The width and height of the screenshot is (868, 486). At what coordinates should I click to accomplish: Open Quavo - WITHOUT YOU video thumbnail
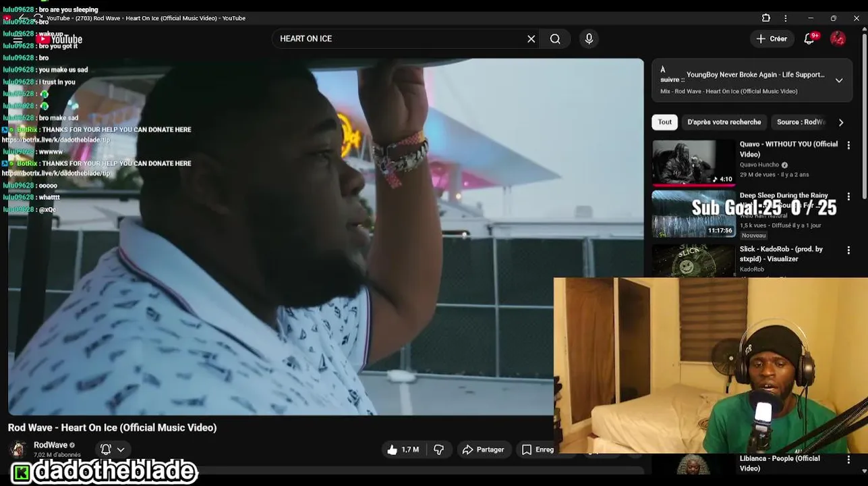693,162
